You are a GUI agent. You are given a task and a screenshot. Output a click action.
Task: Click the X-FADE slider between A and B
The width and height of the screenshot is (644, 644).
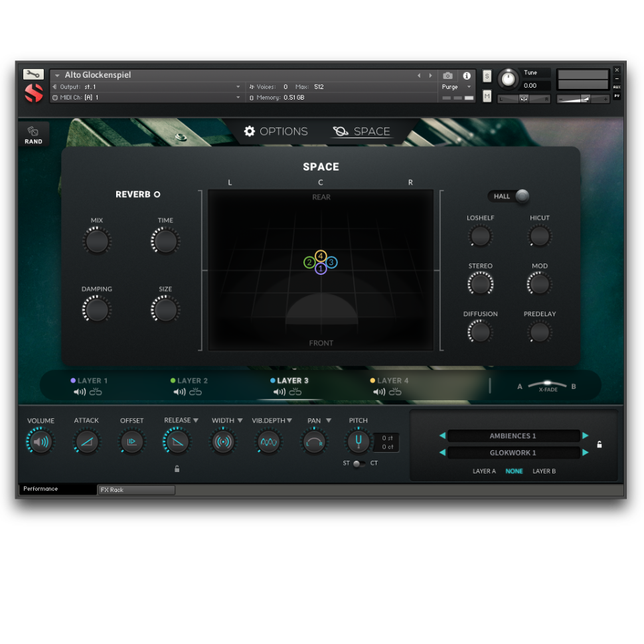pos(547,384)
